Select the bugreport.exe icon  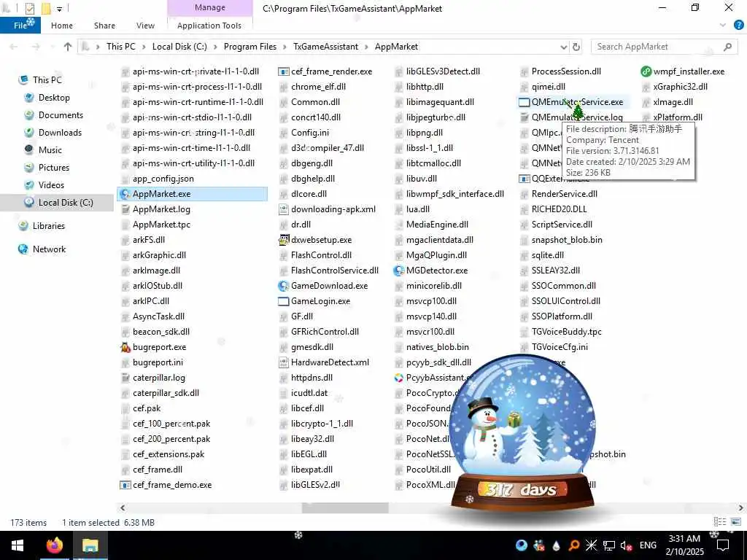[125, 347]
